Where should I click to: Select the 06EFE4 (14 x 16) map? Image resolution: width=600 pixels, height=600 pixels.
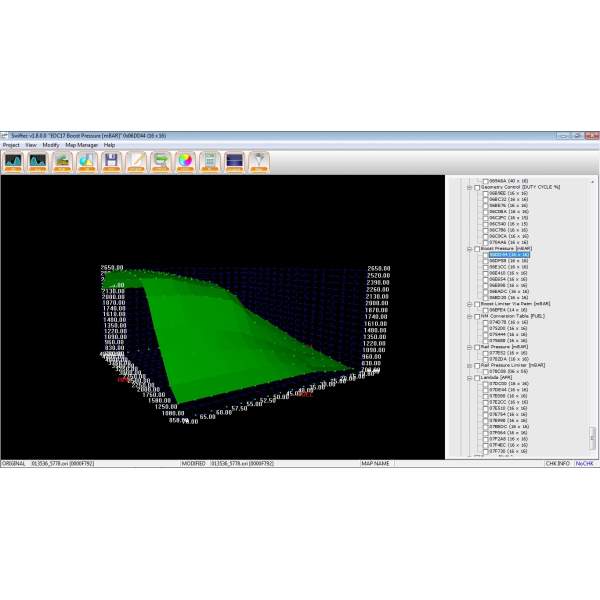509,310
